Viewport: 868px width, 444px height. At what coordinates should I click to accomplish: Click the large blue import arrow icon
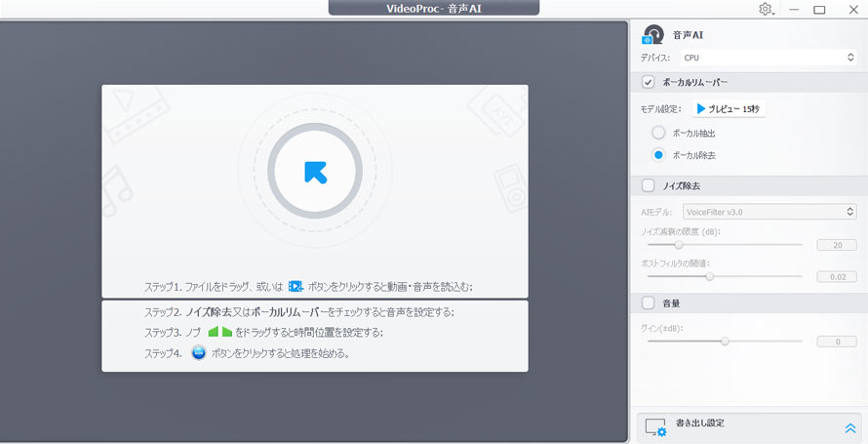coord(315,172)
